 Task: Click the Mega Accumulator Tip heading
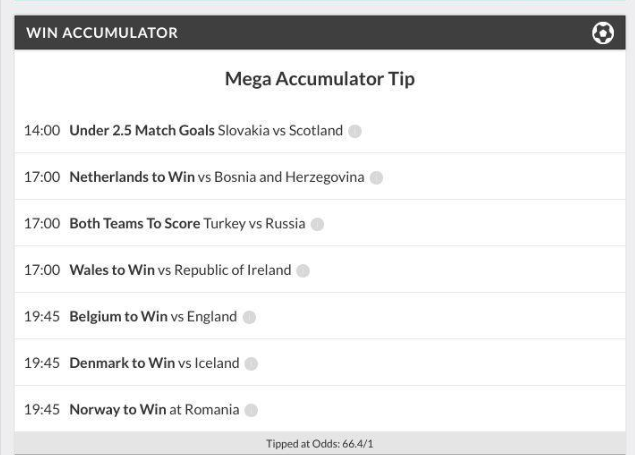(x=320, y=79)
